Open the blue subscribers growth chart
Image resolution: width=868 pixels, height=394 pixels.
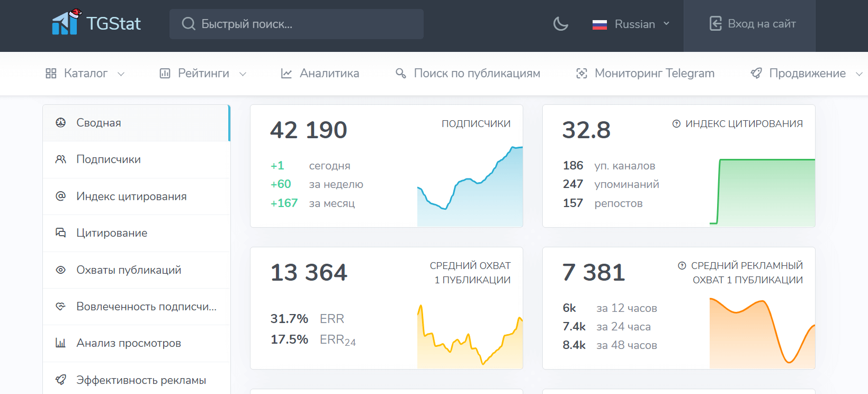tap(470, 186)
